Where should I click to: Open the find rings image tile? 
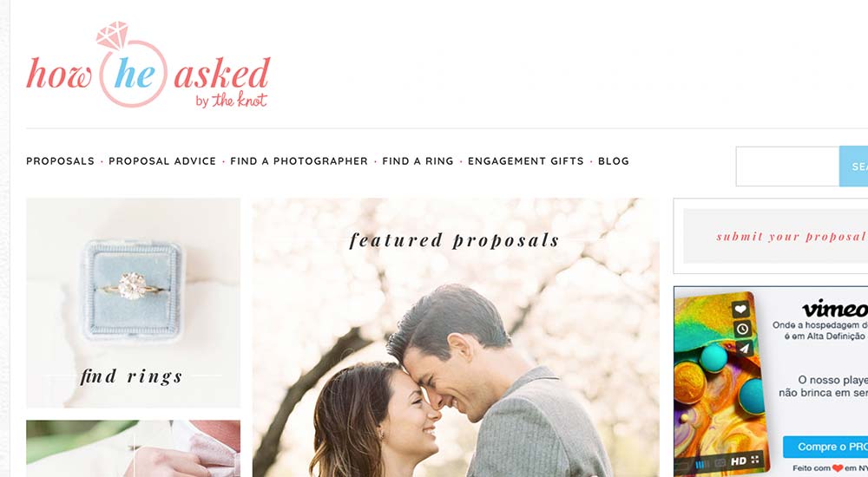[x=134, y=303]
